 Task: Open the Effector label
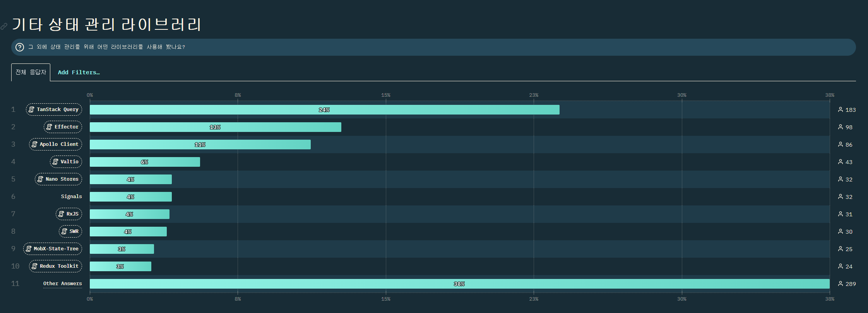click(63, 127)
